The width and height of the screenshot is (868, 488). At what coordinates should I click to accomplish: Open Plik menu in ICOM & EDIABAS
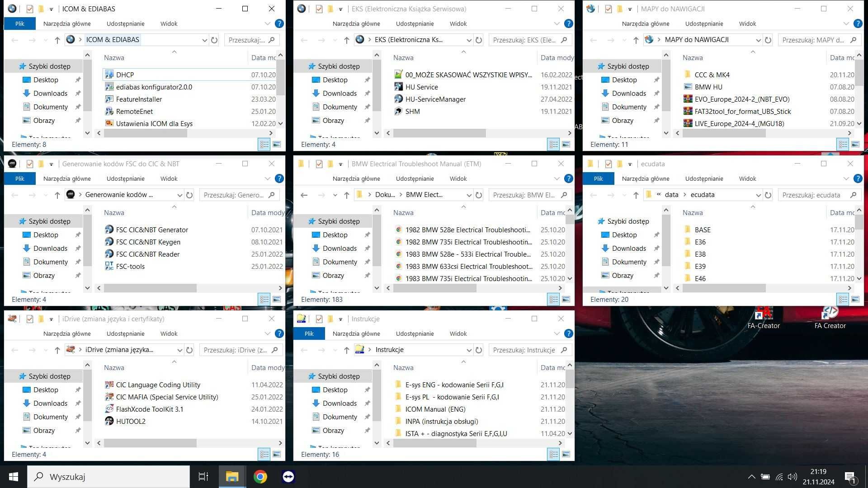pyautogui.click(x=20, y=23)
